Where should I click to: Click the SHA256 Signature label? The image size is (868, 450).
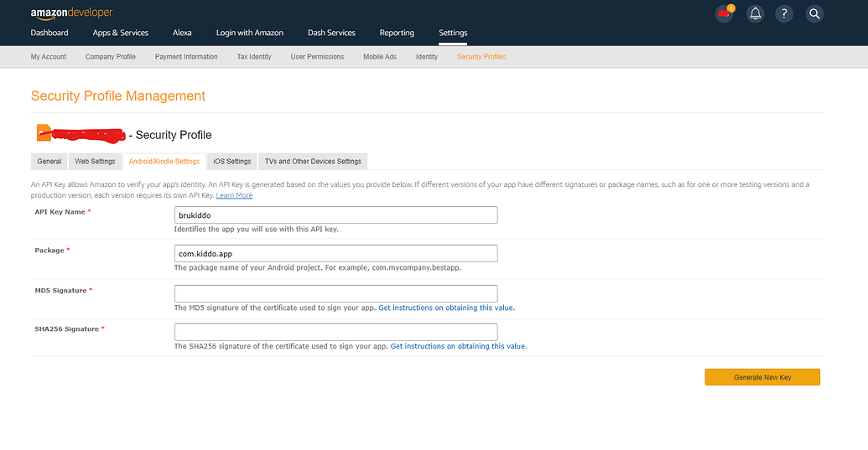(66, 329)
